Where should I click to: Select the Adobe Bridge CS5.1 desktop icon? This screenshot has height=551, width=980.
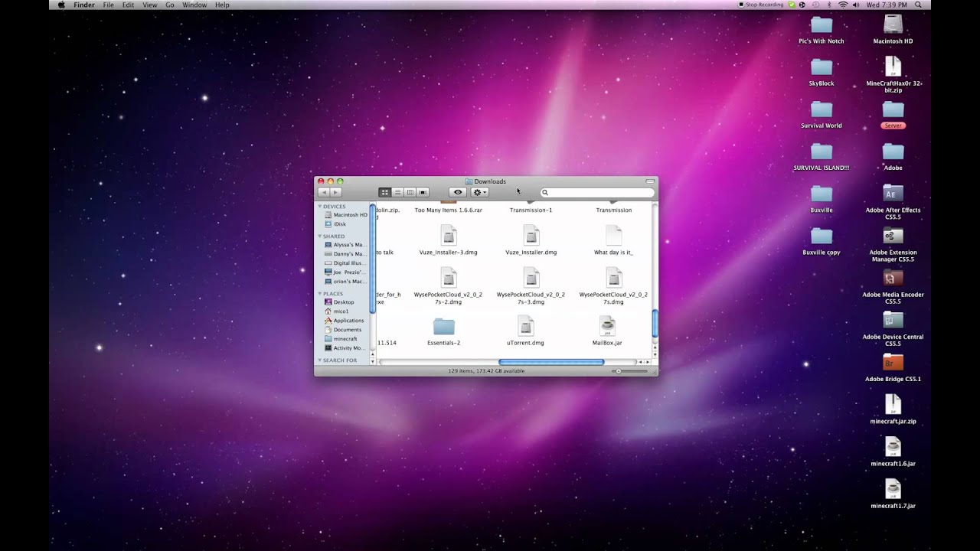coord(893,363)
